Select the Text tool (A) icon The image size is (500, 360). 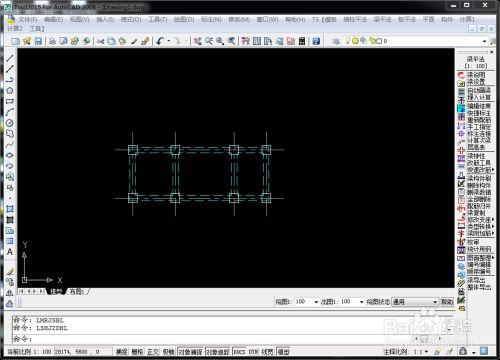[10, 252]
